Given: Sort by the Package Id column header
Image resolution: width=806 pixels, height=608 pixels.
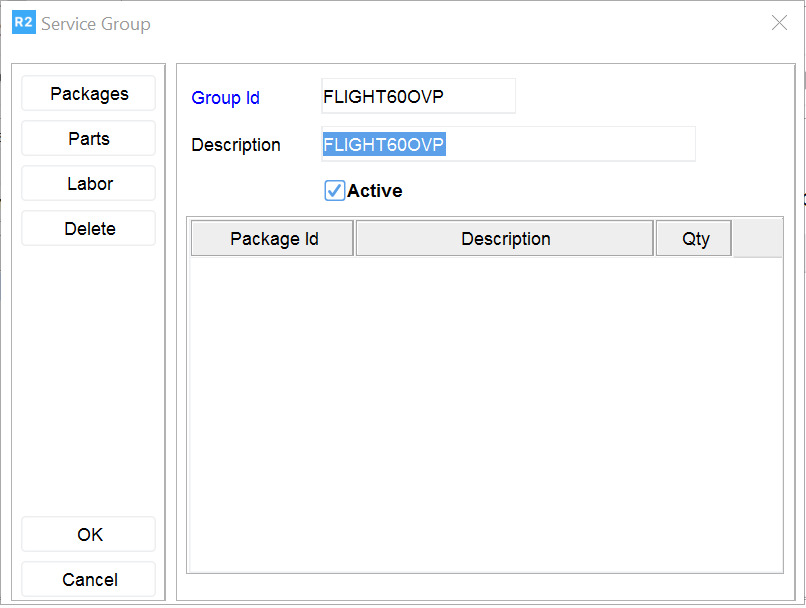Looking at the screenshot, I should click(x=273, y=239).
